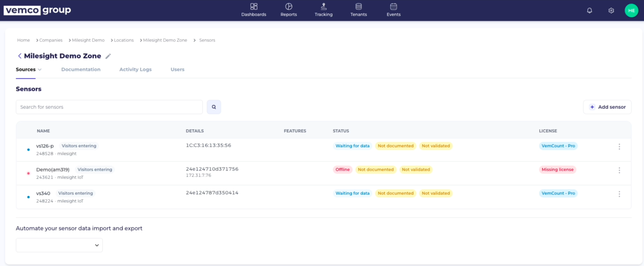
Task: Click the Offline status badge
Action: coord(342,170)
